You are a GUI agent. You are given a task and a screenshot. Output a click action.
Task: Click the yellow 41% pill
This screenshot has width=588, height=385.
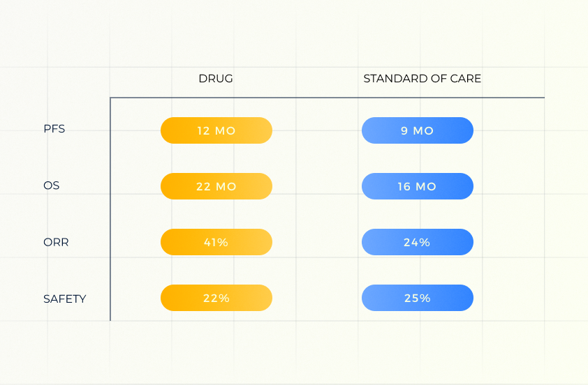(216, 242)
